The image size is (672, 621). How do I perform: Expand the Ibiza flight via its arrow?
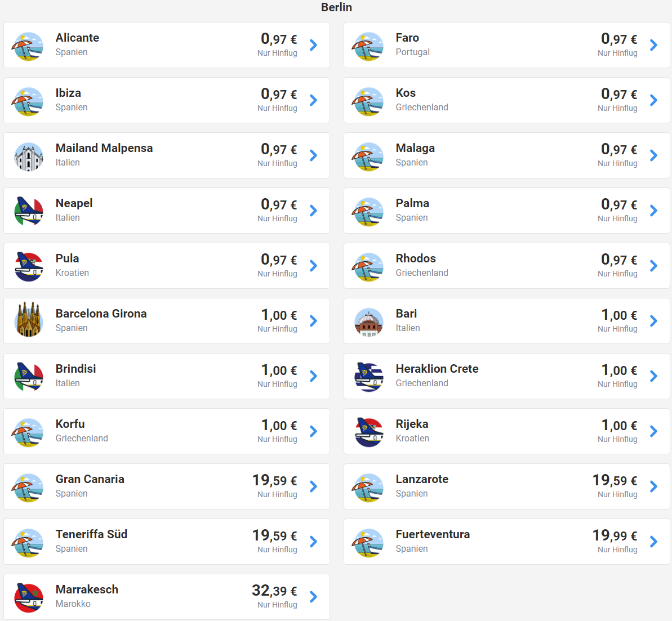click(313, 100)
